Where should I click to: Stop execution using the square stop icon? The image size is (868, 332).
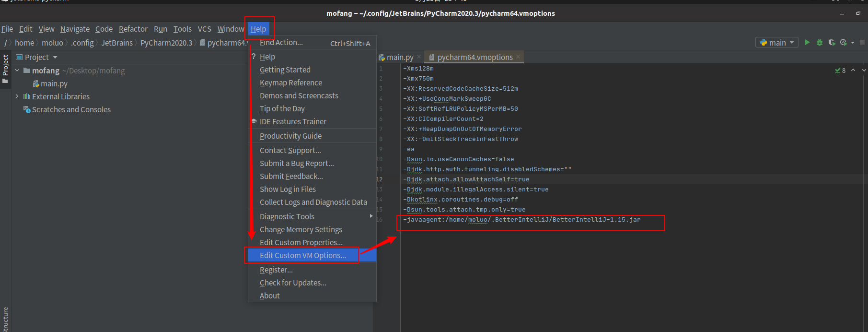tap(862, 42)
